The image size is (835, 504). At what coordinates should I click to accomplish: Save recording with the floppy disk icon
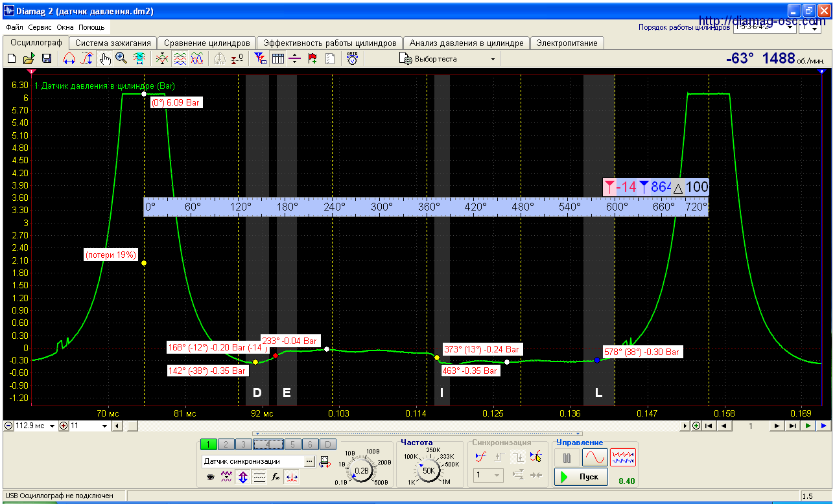click(x=47, y=58)
